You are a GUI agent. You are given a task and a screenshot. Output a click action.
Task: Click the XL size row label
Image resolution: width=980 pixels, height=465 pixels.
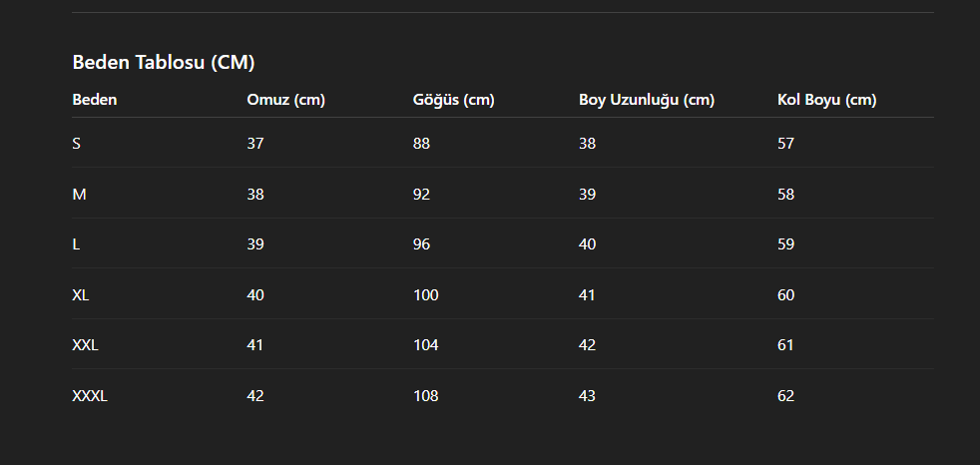point(81,295)
